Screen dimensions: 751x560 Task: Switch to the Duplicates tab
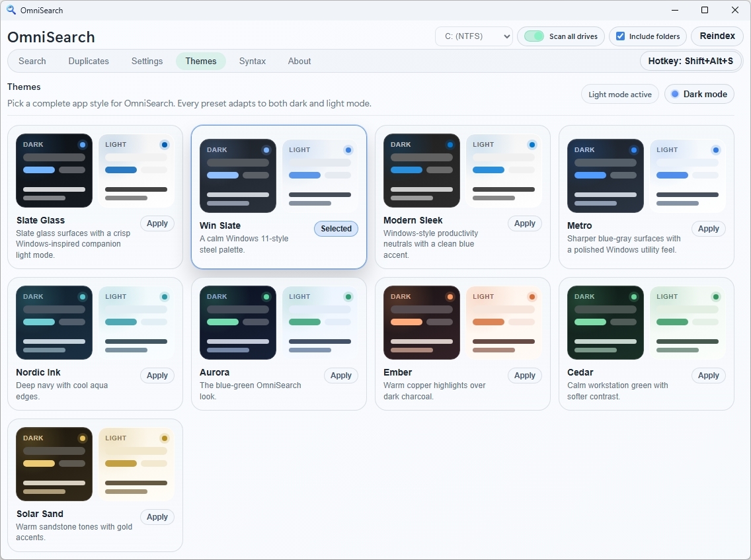[89, 61]
